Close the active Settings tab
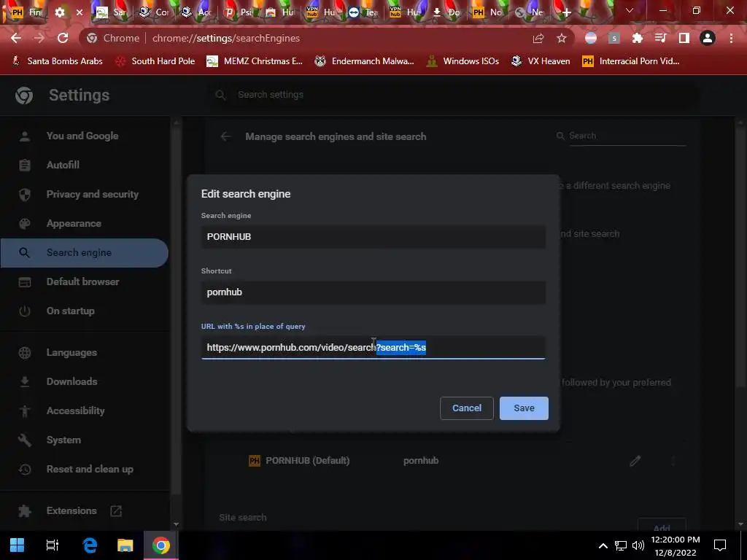The image size is (747, 560). [80, 12]
